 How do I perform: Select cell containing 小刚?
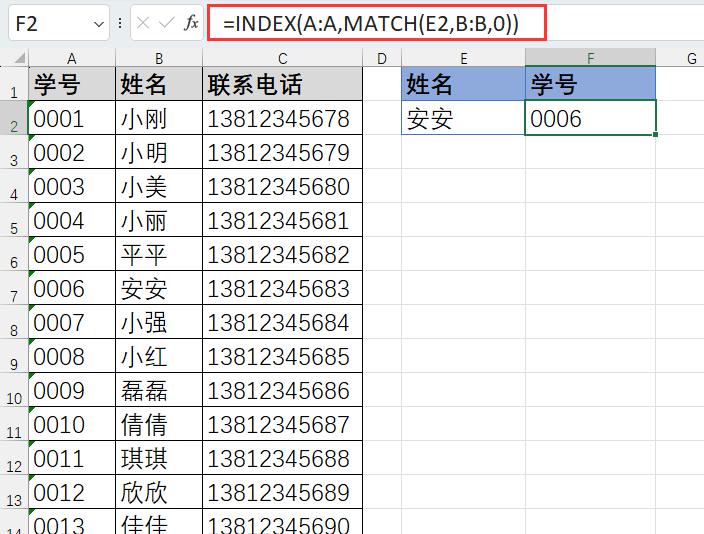(159, 118)
